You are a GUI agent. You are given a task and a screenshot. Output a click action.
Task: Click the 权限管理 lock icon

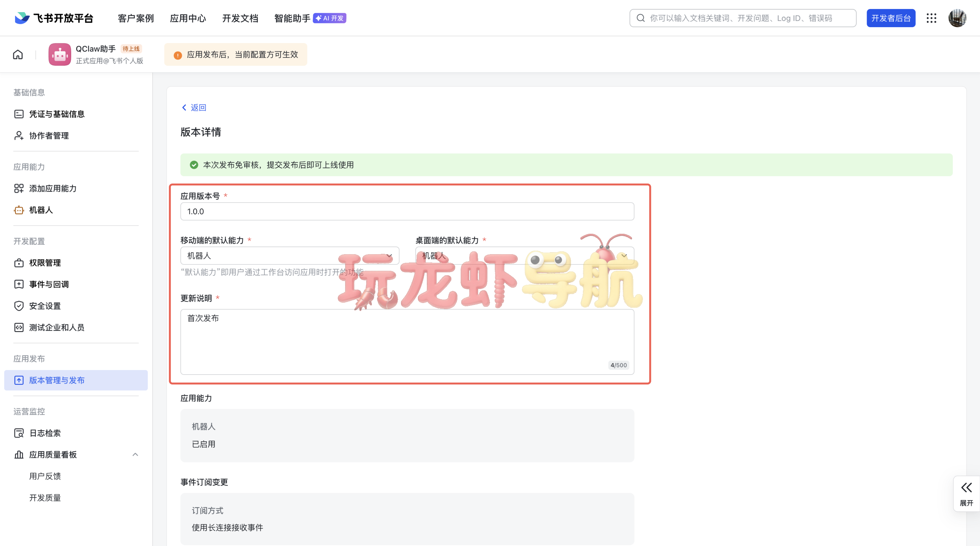(x=19, y=262)
